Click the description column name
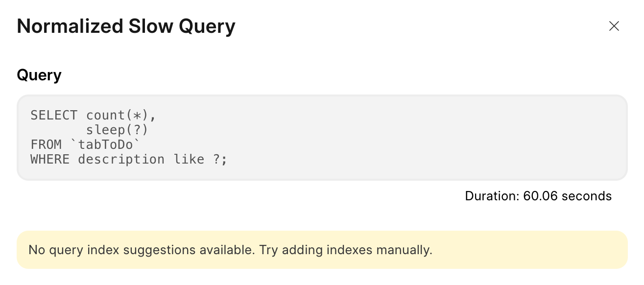This screenshot has height=285, width=644. click(121, 160)
